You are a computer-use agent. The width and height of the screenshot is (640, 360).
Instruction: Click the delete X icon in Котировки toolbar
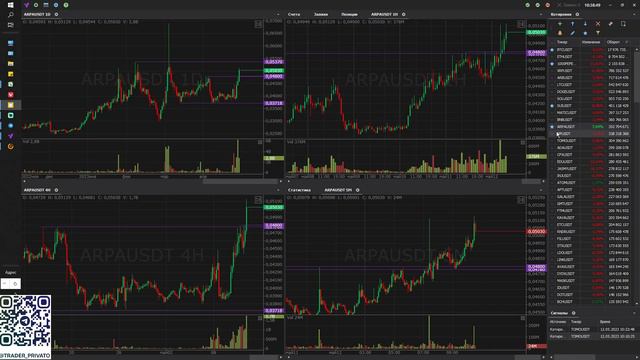point(598,24)
